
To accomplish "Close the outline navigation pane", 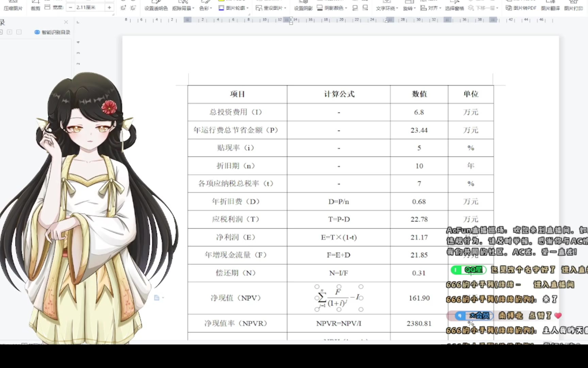I will 66,22.
